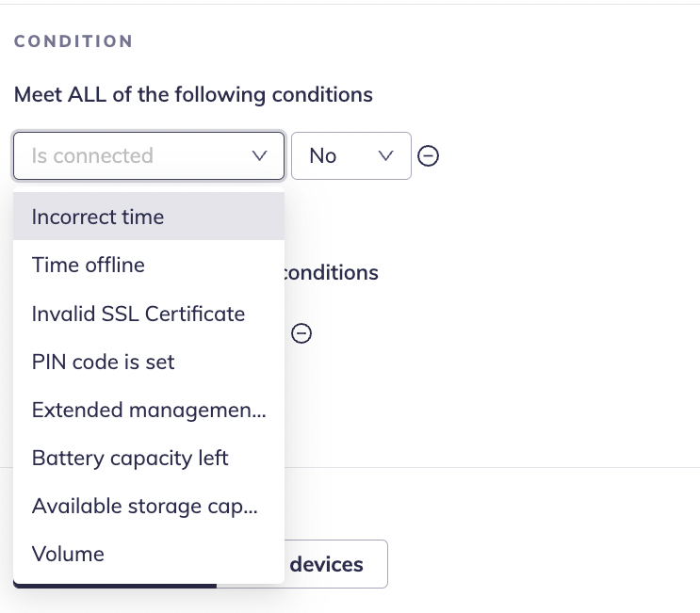Click the second minus-circle remove icon
Screen dimensions: 700x613
pyautogui.click(x=301, y=333)
